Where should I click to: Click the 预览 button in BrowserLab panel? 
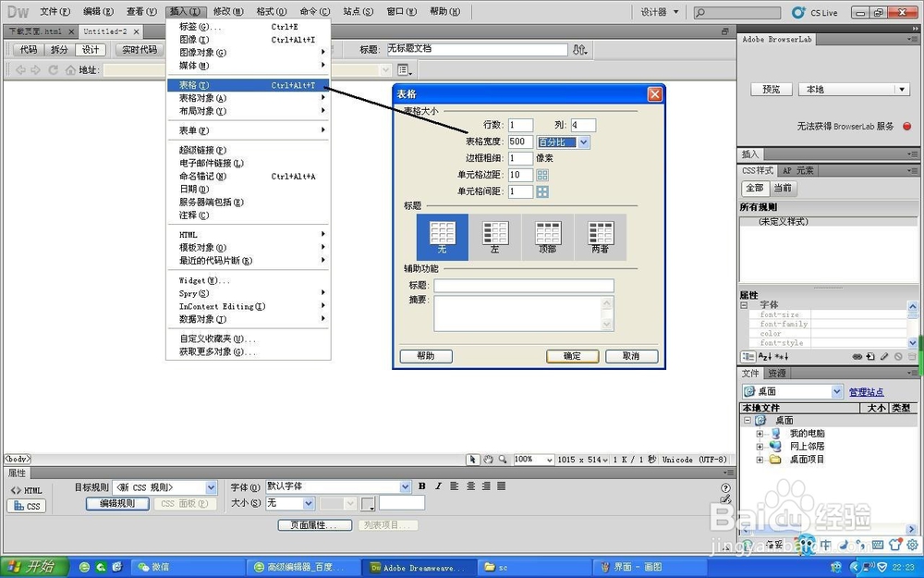tap(772, 89)
